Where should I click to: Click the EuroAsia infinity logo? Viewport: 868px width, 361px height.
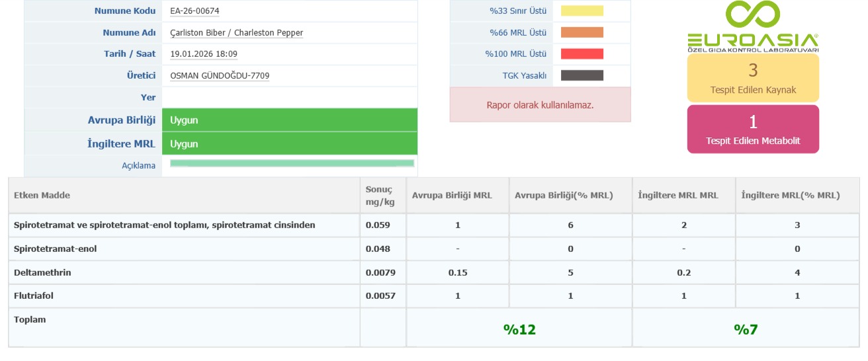752,16
